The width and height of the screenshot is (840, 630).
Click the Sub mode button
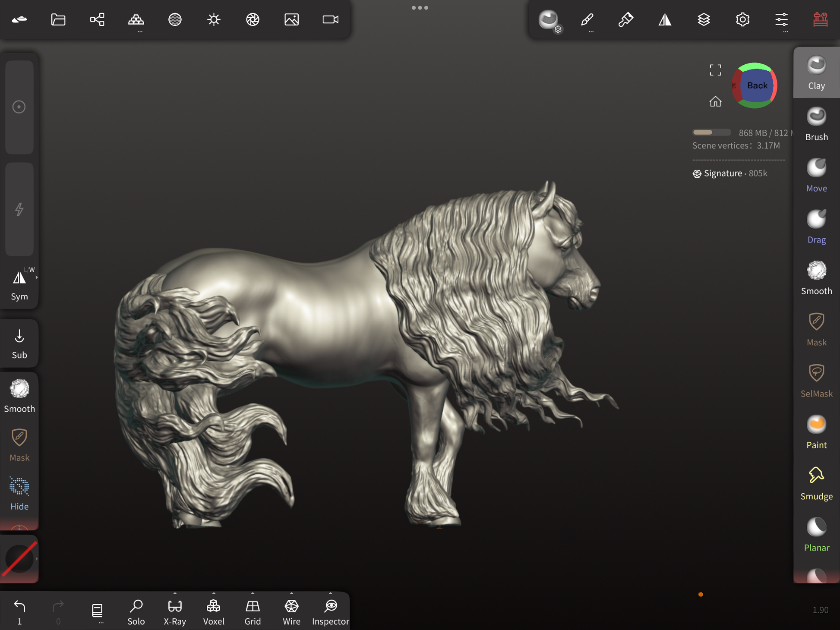[x=19, y=343]
